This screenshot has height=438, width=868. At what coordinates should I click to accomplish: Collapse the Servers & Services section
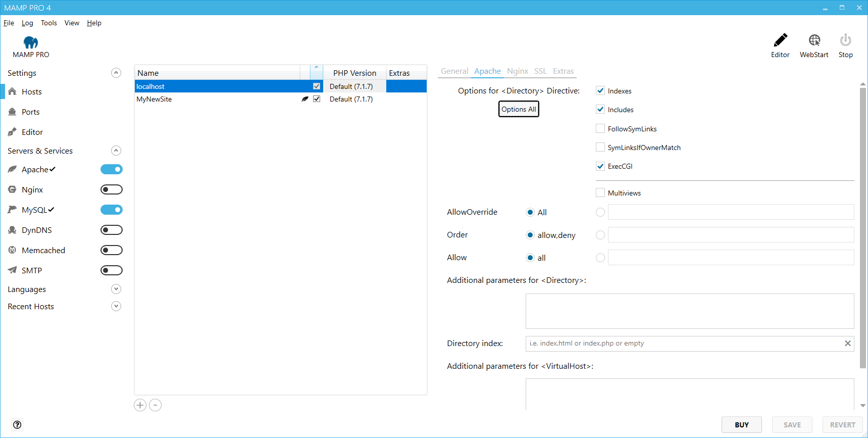pyautogui.click(x=116, y=151)
